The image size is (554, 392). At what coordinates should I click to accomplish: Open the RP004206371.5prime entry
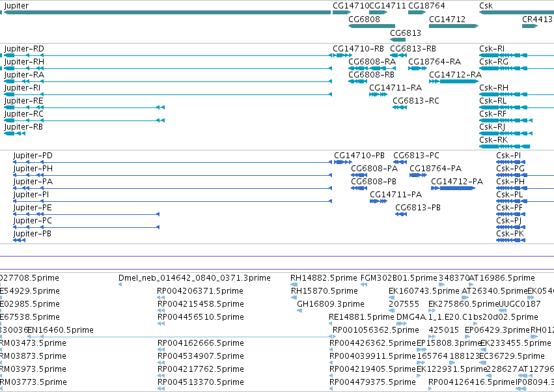pyautogui.click(x=200, y=291)
